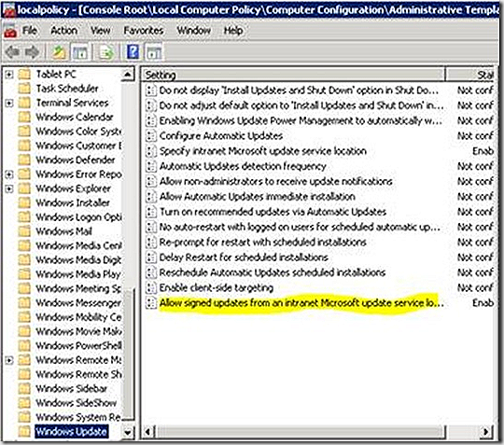Select the Windows Meeting Space tree item
Image resolution: width=504 pixels, height=445 pixels.
[78, 288]
